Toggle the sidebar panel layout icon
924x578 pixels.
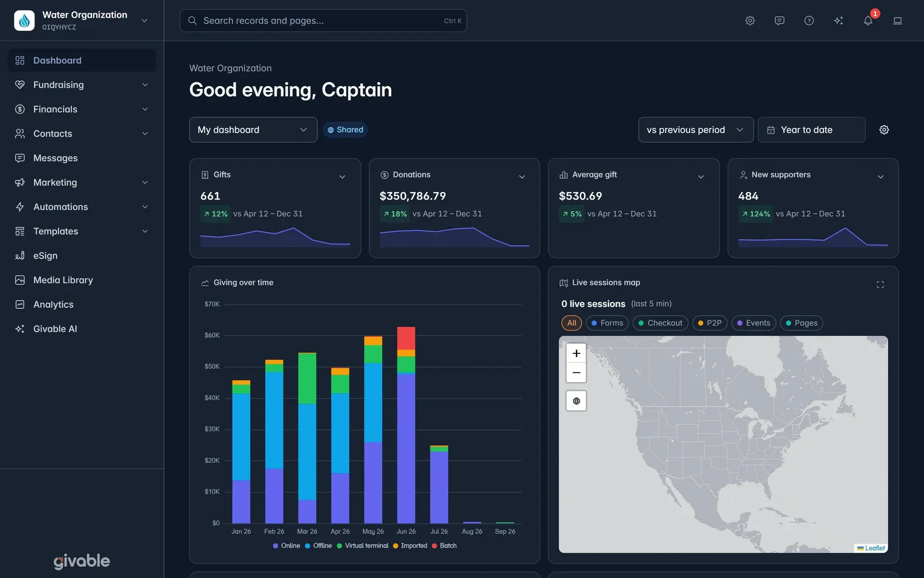click(898, 20)
